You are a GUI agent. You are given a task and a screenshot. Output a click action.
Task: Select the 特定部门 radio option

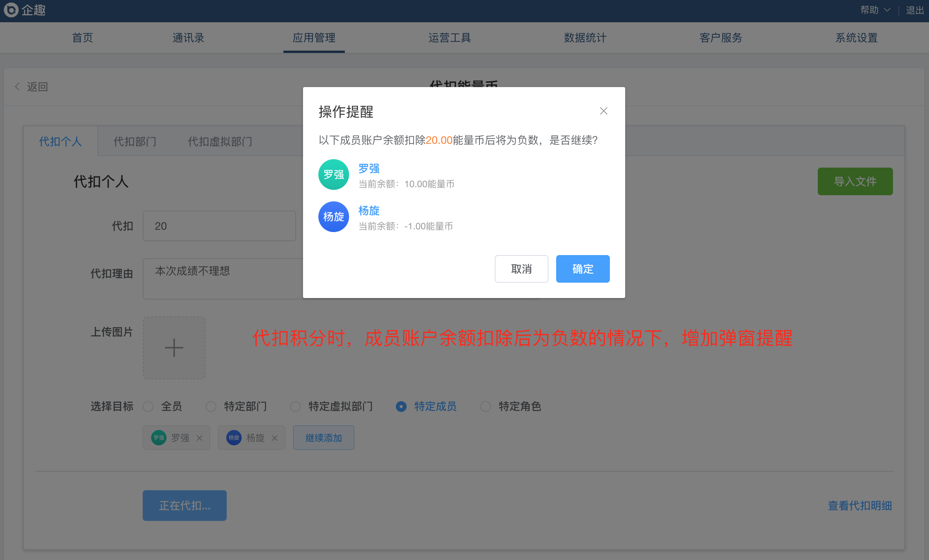tap(211, 407)
